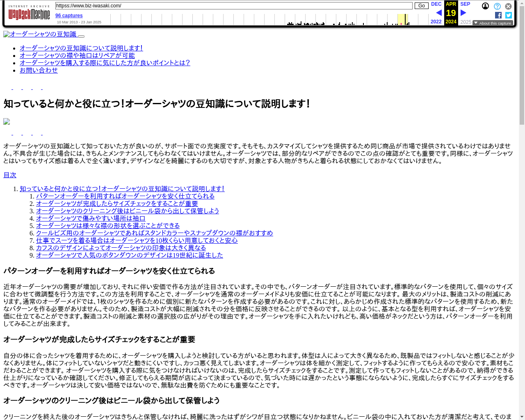Go to previous capture with left arrow
Viewport: 525px width, 420px height.
click(438, 13)
